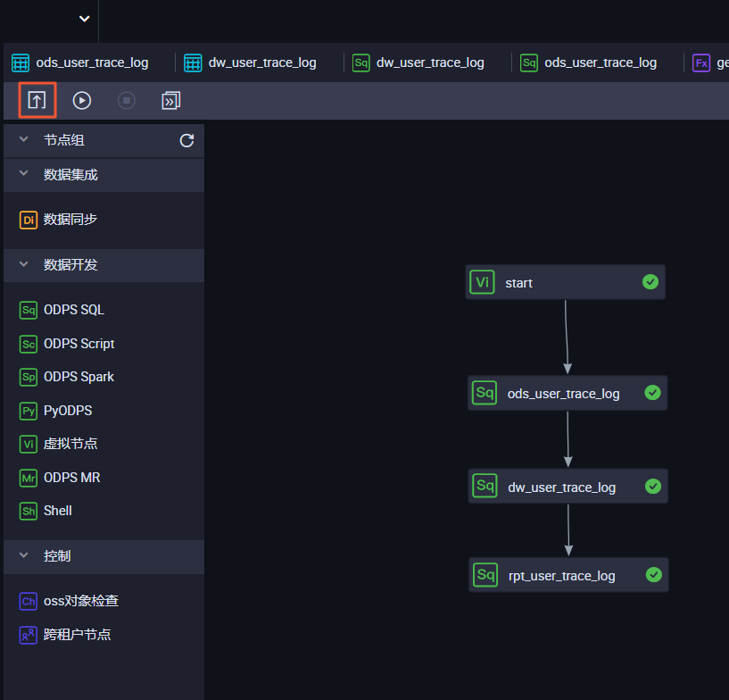This screenshot has width=729, height=700.
Task: Collapse the 数据集成 section chevron
Action: click(x=24, y=173)
